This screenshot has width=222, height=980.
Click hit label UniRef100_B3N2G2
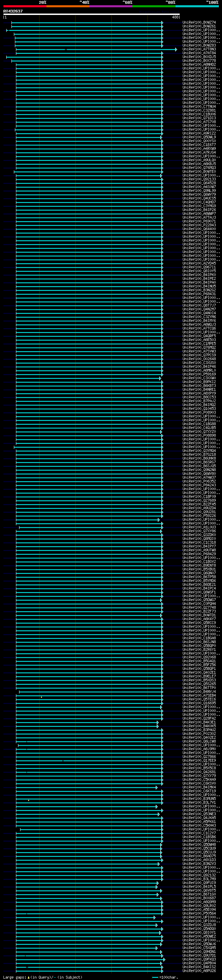point(199,290)
